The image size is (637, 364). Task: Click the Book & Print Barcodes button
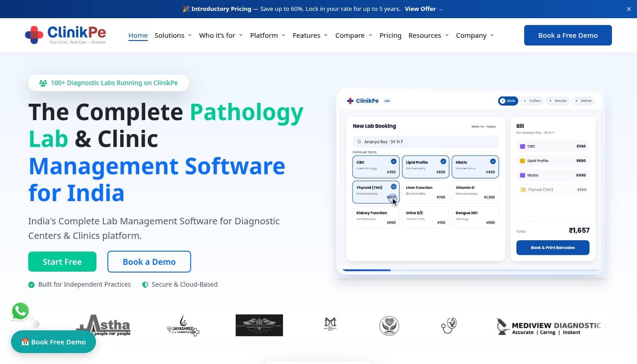coord(553,248)
